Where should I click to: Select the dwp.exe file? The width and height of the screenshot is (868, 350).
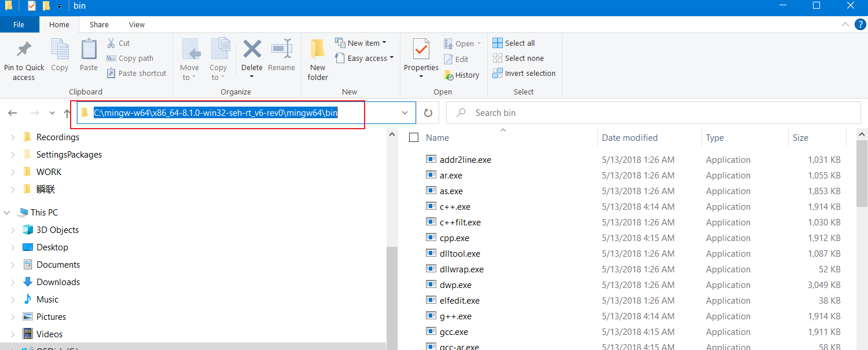(455, 285)
